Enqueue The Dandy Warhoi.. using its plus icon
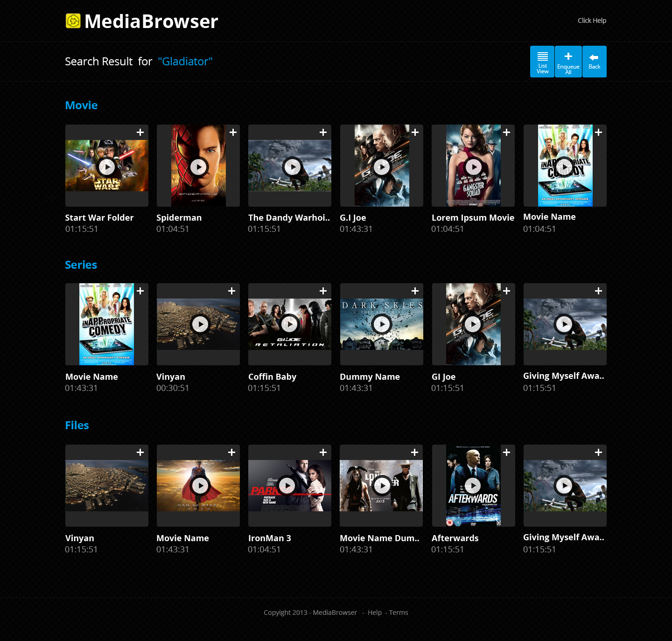The image size is (672, 641). [323, 132]
